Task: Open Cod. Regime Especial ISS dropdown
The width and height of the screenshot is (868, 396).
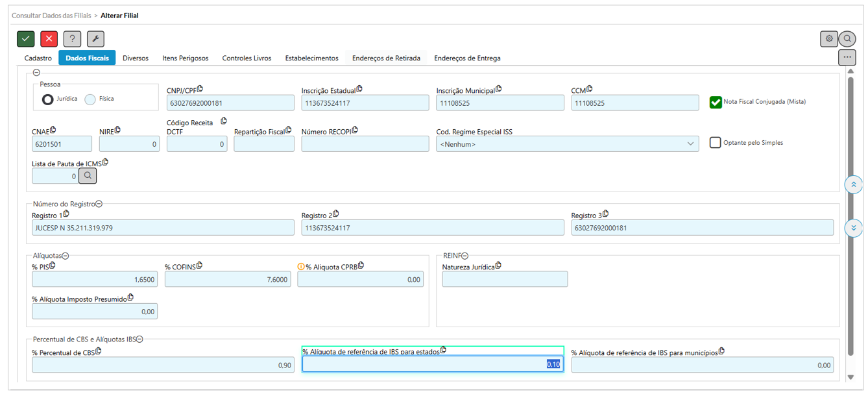Action: point(568,144)
